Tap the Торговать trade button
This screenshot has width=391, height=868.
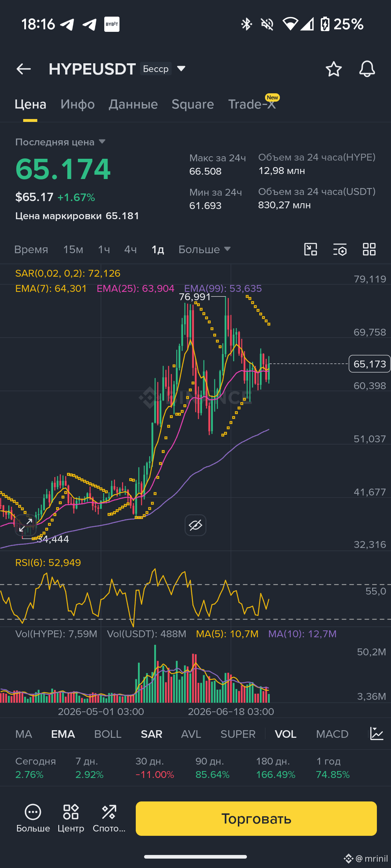(256, 818)
